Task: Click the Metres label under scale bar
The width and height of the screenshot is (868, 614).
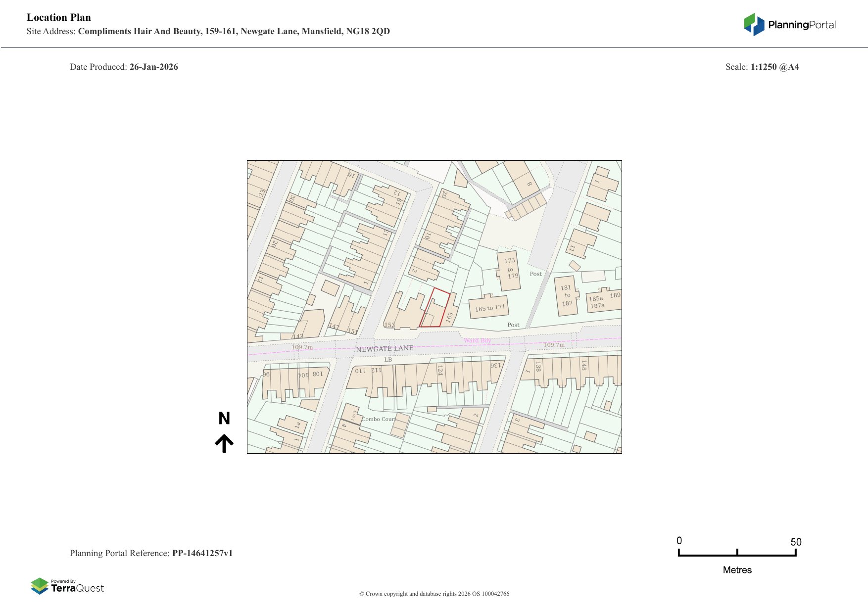Action: click(x=737, y=570)
